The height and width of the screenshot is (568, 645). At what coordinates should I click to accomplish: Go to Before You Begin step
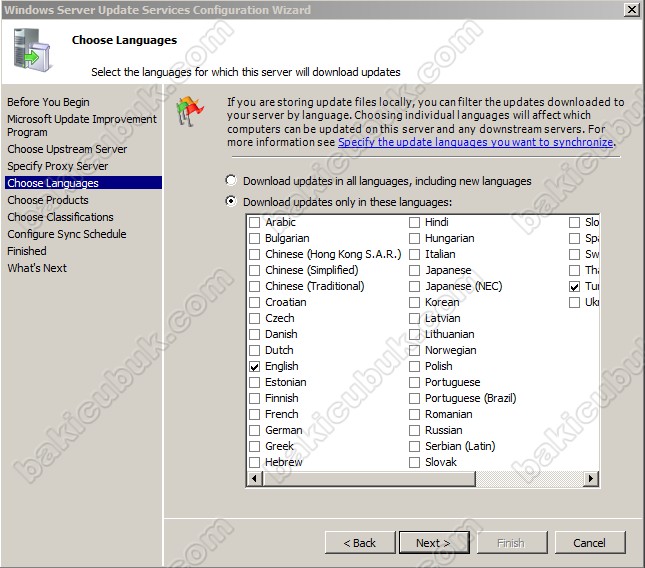(48, 102)
